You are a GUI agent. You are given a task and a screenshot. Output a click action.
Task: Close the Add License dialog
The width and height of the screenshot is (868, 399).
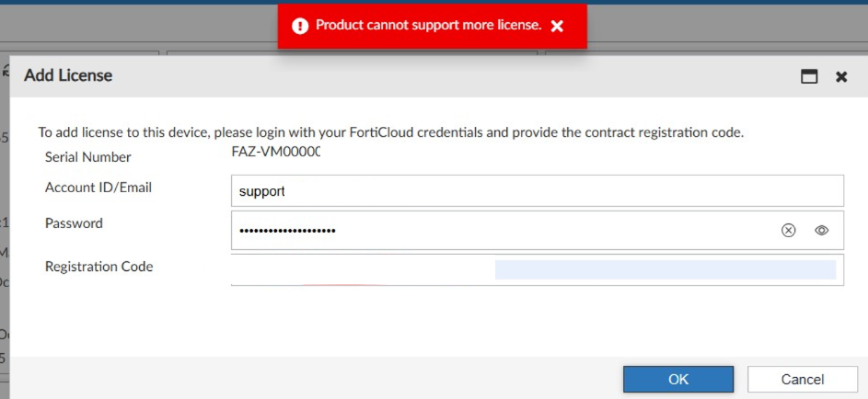(841, 77)
